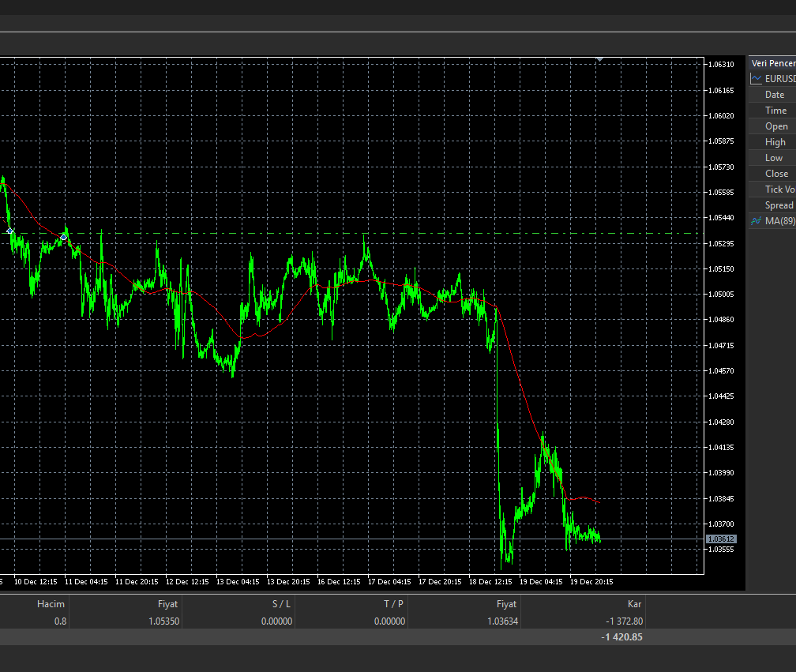796x672 pixels.
Task: Click the MA(89) indicator icon
Action: (x=756, y=221)
